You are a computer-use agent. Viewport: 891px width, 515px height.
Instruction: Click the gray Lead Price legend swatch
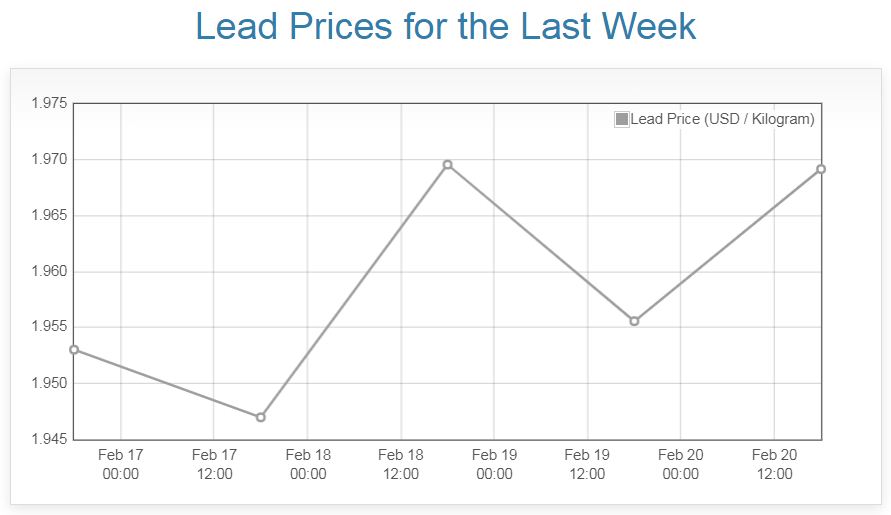(622, 119)
